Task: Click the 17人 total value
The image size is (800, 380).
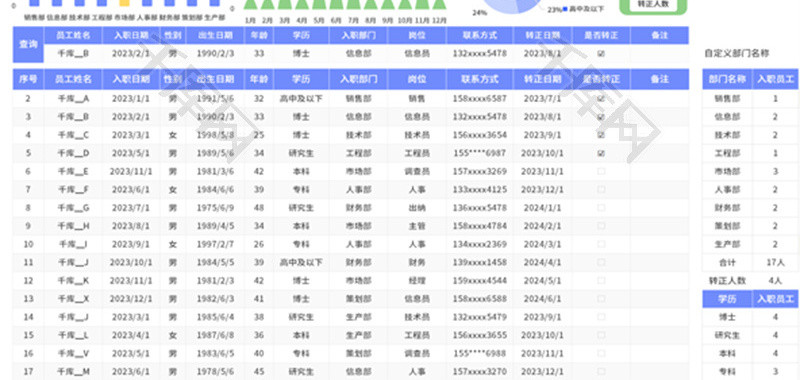Action: tap(775, 263)
